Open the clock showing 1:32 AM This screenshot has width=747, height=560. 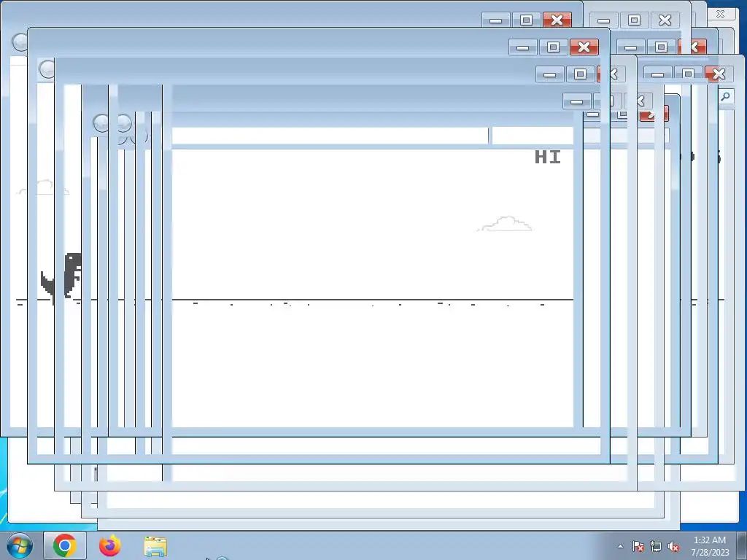710,546
